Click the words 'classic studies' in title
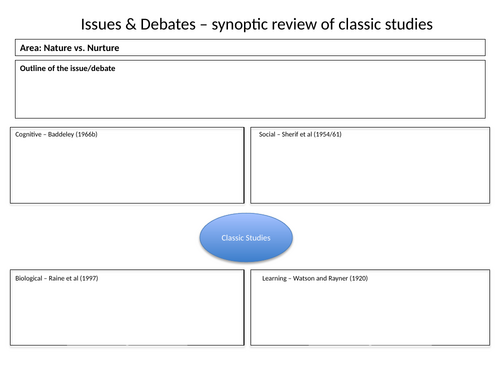Viewport: 500px width, 375px height. [385, 24]
